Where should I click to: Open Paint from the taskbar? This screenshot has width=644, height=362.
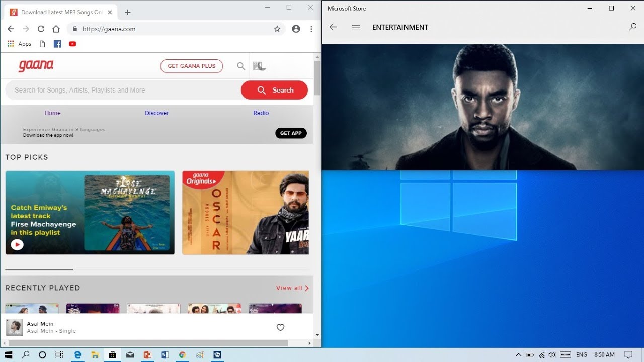200,355
